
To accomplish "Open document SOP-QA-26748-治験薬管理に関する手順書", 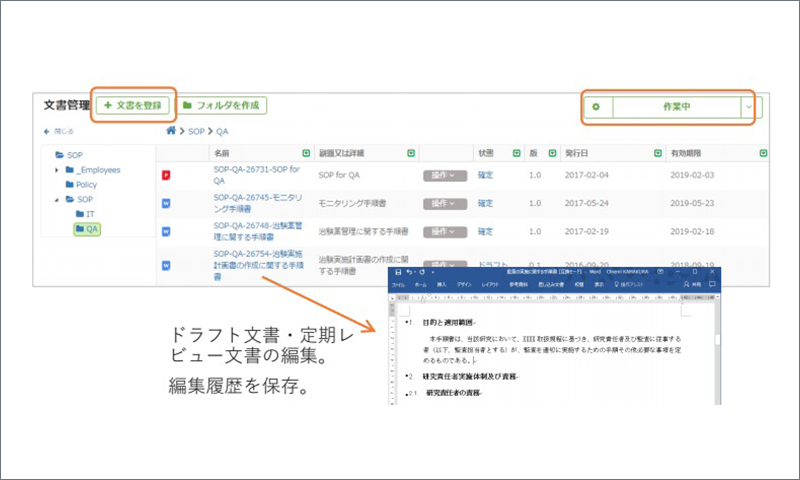I will tap(258, 231).
